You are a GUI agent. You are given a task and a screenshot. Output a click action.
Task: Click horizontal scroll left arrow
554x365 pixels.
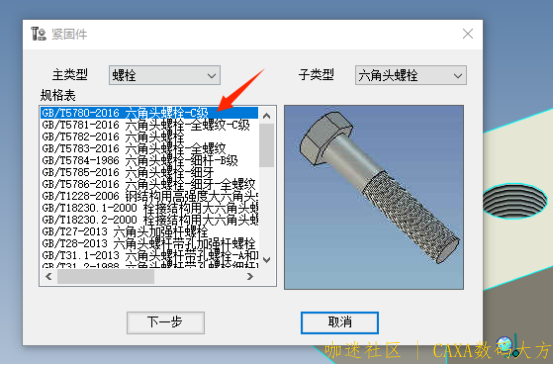[49, 276]
